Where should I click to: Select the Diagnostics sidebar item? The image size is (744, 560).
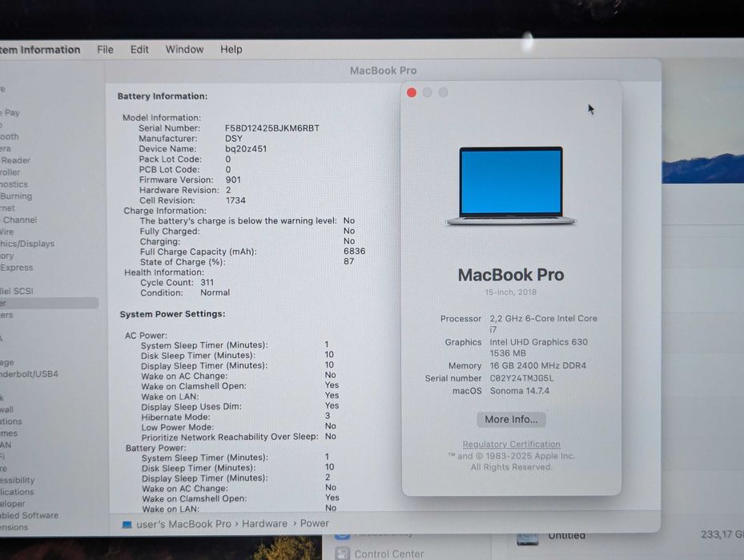tap(14, 184)
